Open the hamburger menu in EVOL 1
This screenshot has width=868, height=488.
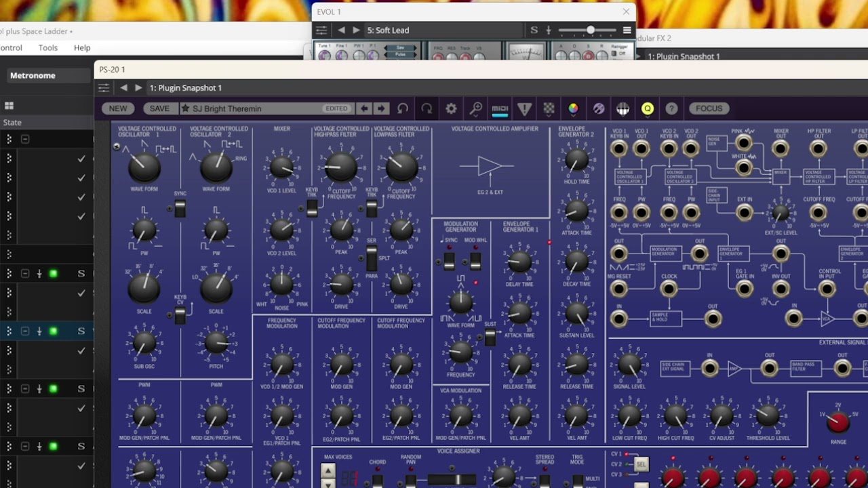pyautogui.click(x=627, y=30)
